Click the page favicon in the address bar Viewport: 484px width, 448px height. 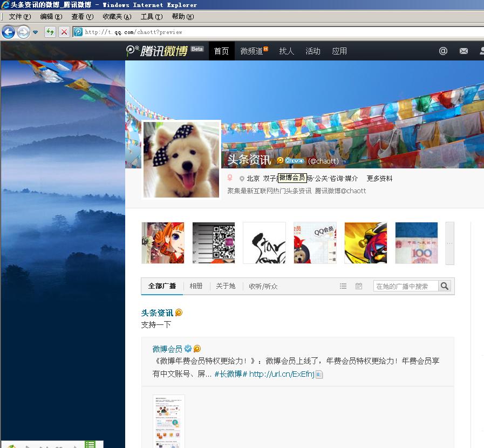pos(78,32)
